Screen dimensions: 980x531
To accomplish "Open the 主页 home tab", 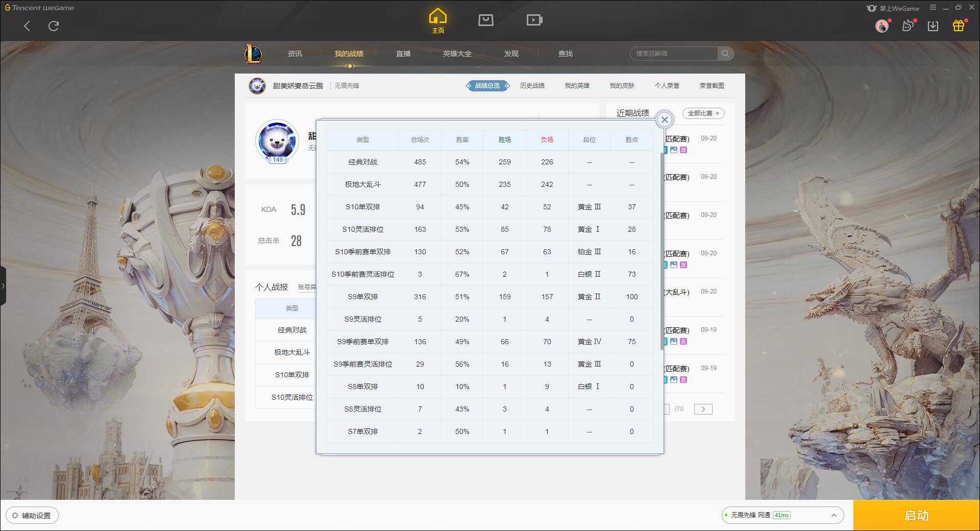I will (438, 21).
